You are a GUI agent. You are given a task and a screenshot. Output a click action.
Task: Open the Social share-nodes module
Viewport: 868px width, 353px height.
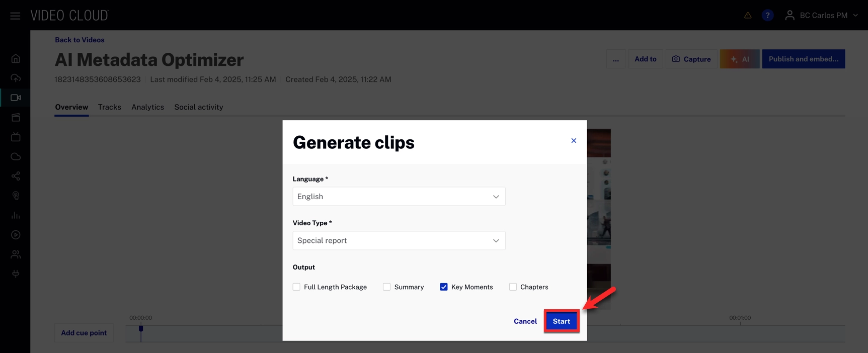pyautogui.click(x=16, y=176)
